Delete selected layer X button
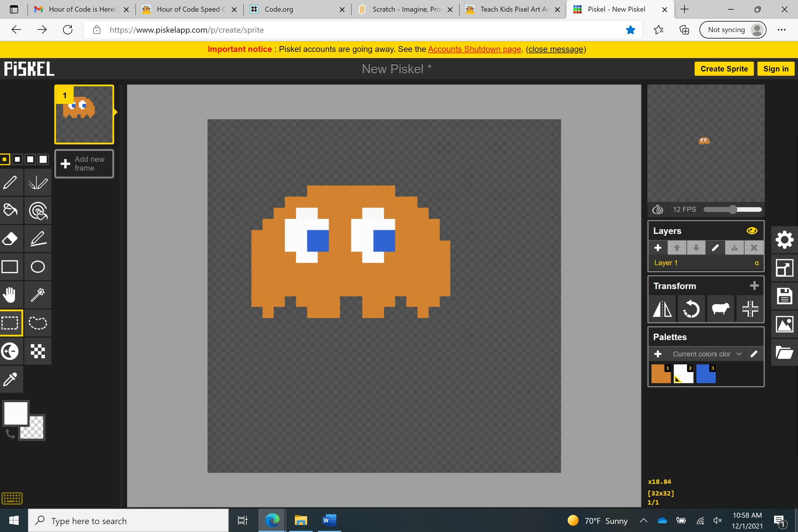Image resolution: width=798 pixels, height=532 pixels. [x=754, y=248]
